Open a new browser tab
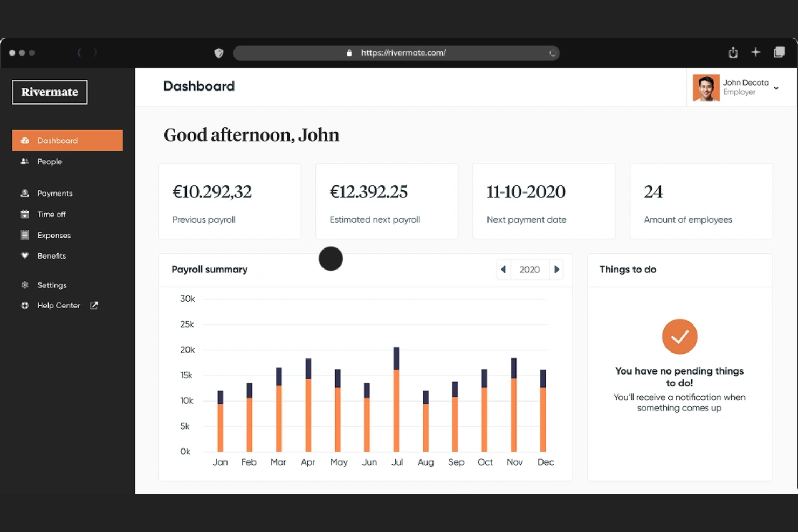Viewport: 798px width, 532px height. tap(756, 52)
